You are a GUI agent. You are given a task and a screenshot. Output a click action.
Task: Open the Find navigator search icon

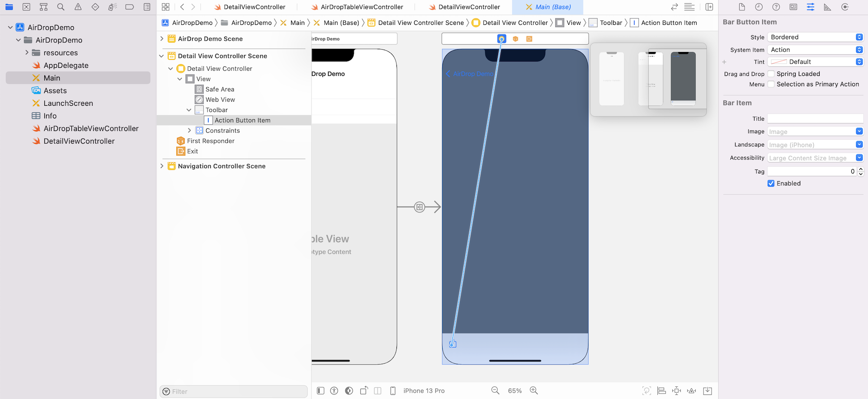[x=61, y=7]
